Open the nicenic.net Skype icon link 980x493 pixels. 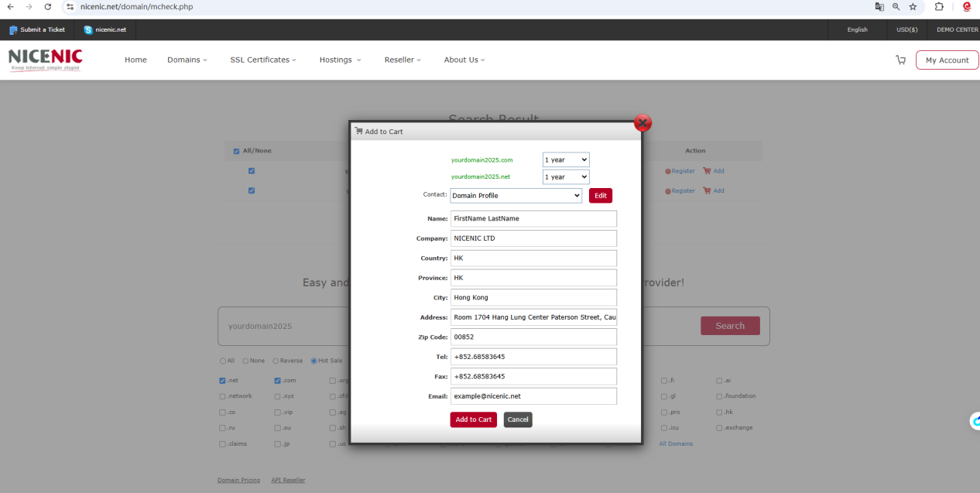click(88, 30)
